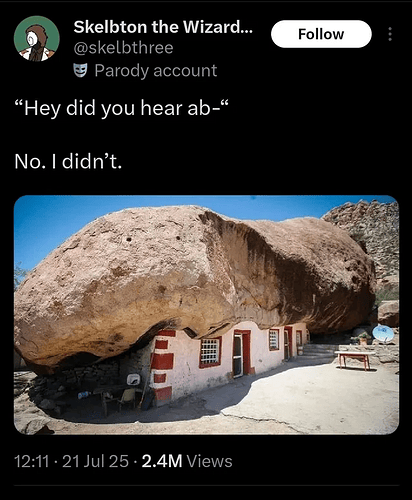The height and width of the screenshot is (500, 412).
Task: Visit the @skelbthree handle link
Action: (x=123, y=48)
